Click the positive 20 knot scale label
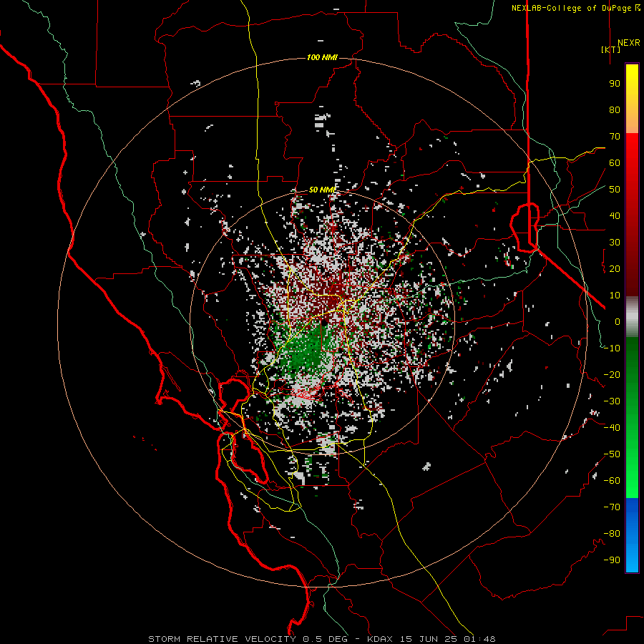This screenshot has height=644, width=644. [615, 268]
